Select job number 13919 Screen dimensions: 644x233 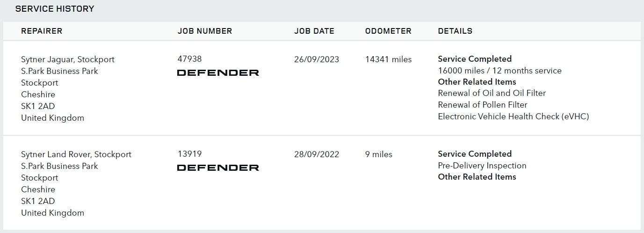[190, 154]
